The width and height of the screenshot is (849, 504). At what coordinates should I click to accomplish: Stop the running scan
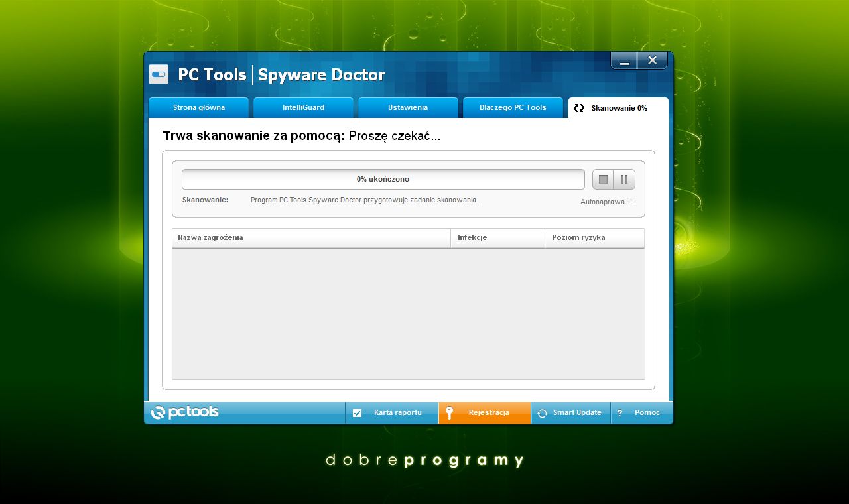(603, 180)
